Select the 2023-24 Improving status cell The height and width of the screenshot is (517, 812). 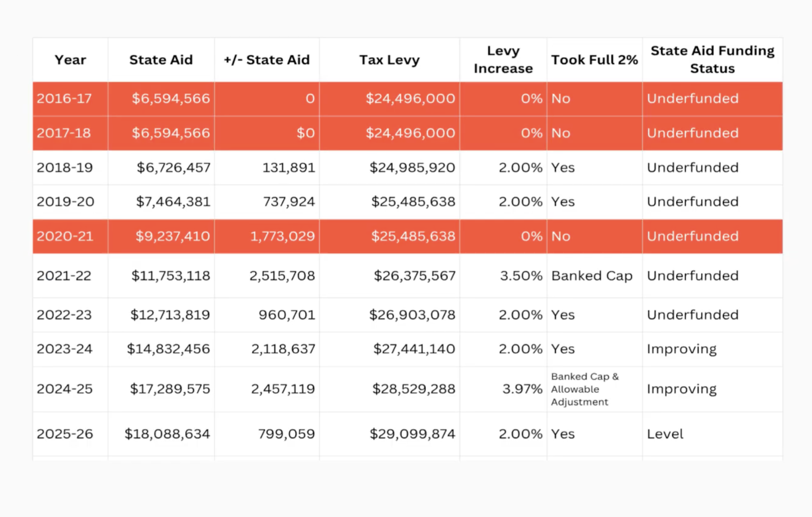681,349
